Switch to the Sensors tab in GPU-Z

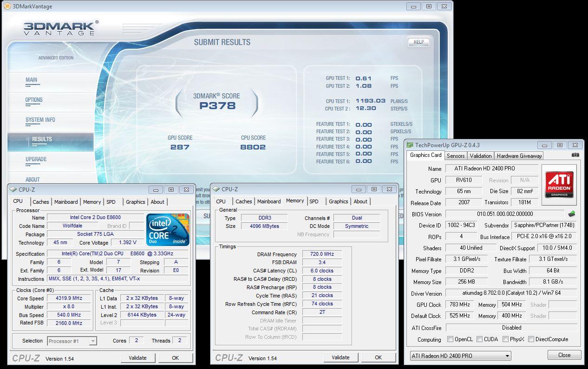[456, 156]
